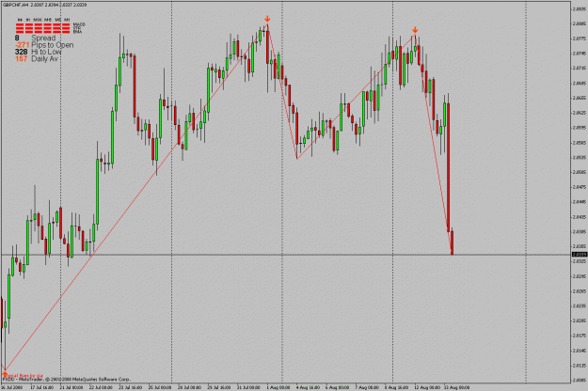Click the last red candle at the price line
588x391 pixels.
[x=453, y=242]
